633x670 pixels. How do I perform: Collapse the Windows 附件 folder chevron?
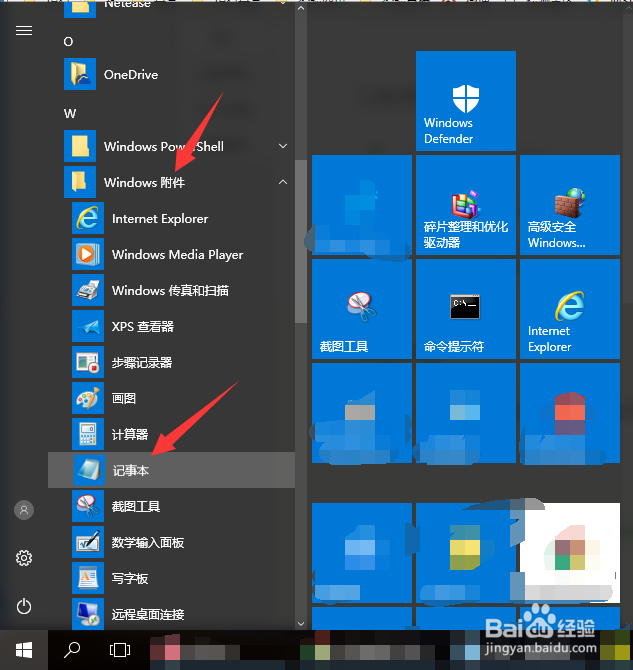(283, 182)
